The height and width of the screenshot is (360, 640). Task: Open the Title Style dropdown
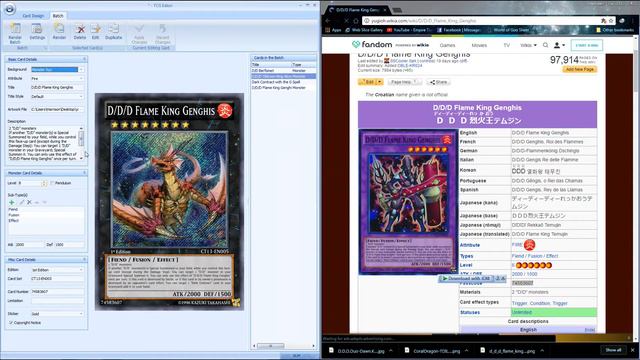(x=81, y=96)
